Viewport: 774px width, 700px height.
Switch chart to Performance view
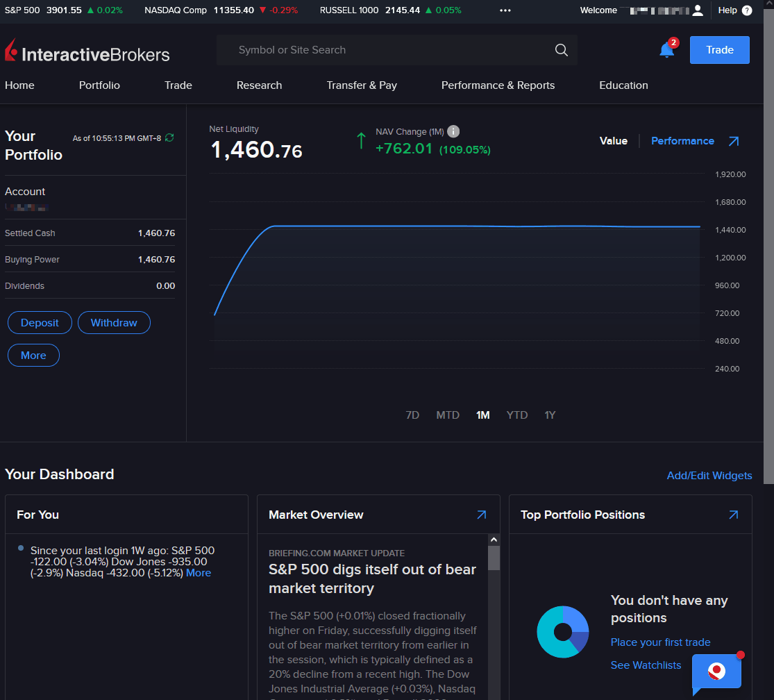click(682, 141)
